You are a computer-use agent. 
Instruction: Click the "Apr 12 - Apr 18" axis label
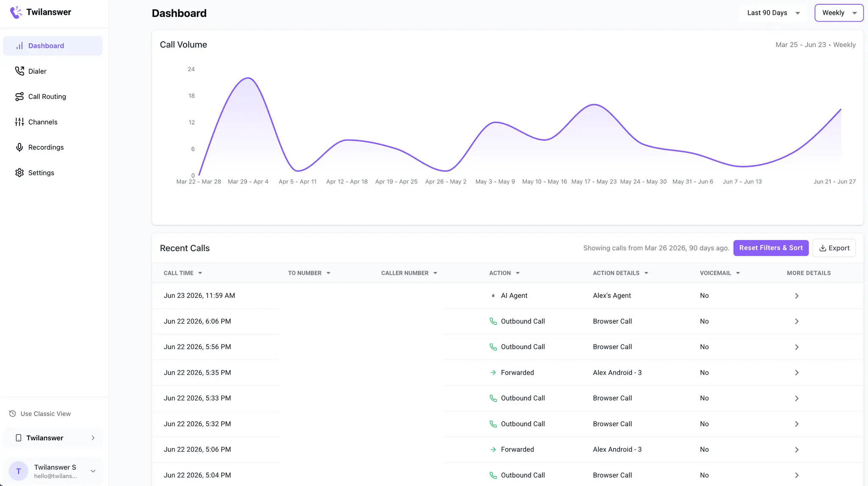(347, 182)
